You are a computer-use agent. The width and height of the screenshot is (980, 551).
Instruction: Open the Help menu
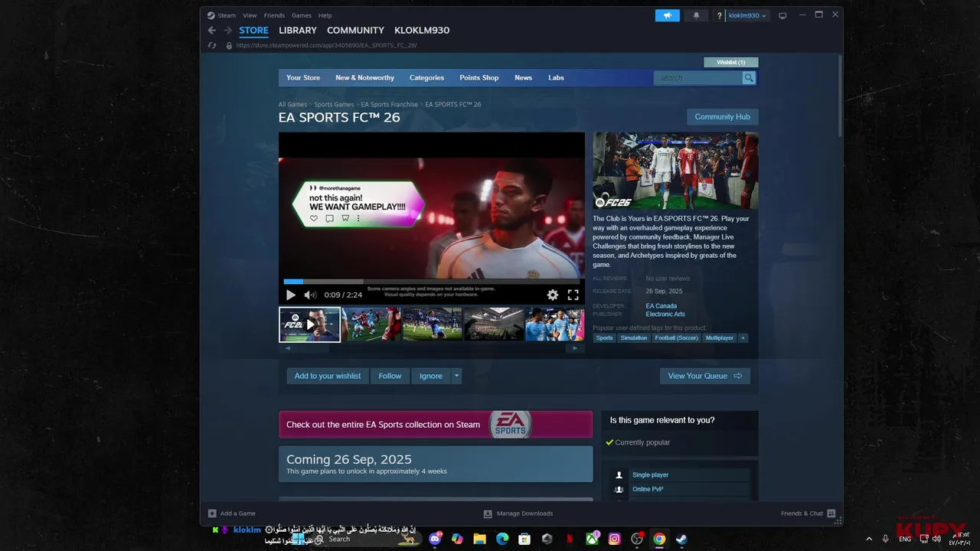(x=325, y=15)
